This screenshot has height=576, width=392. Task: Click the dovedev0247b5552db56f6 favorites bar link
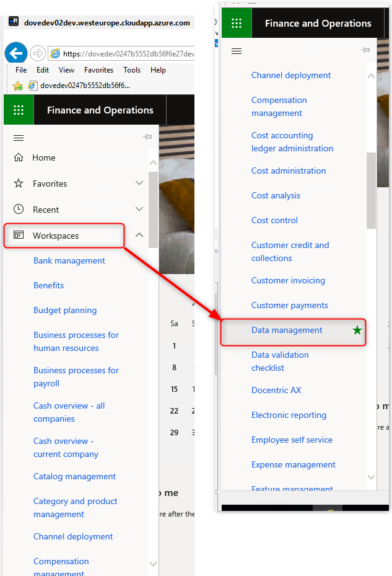(80, 86)
